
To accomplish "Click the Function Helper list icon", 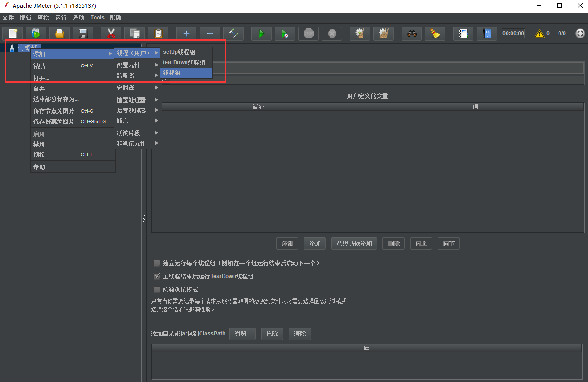I will pos(463,33).
